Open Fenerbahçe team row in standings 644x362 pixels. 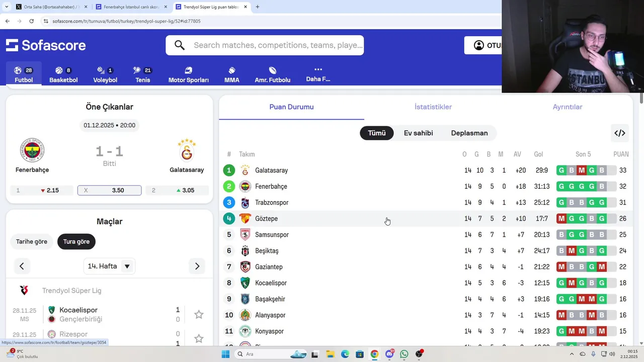426,187
